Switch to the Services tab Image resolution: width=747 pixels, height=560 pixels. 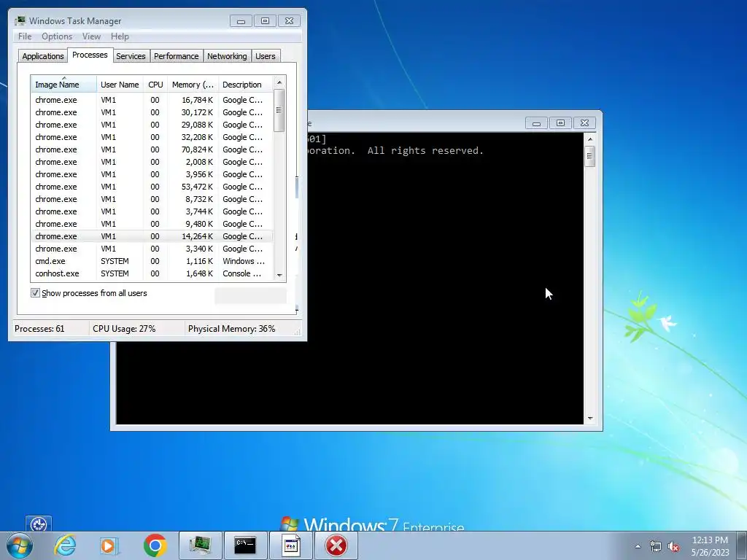tap(131, 56)
